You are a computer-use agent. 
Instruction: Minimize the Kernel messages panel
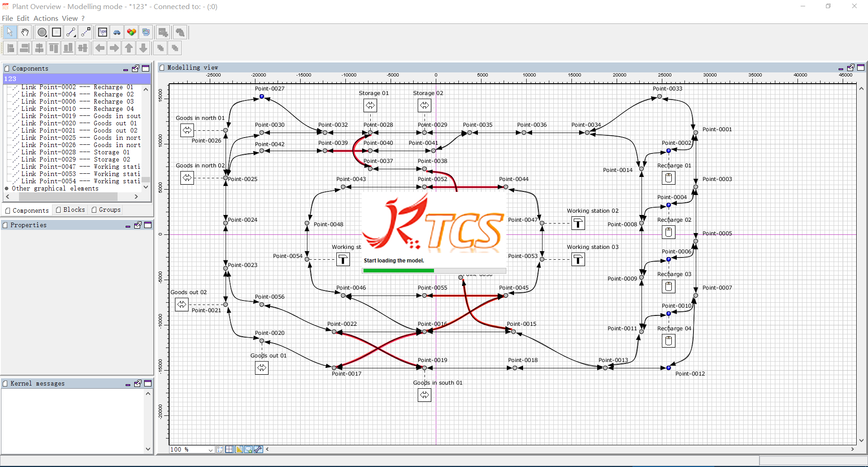click(x=128, y=384)
